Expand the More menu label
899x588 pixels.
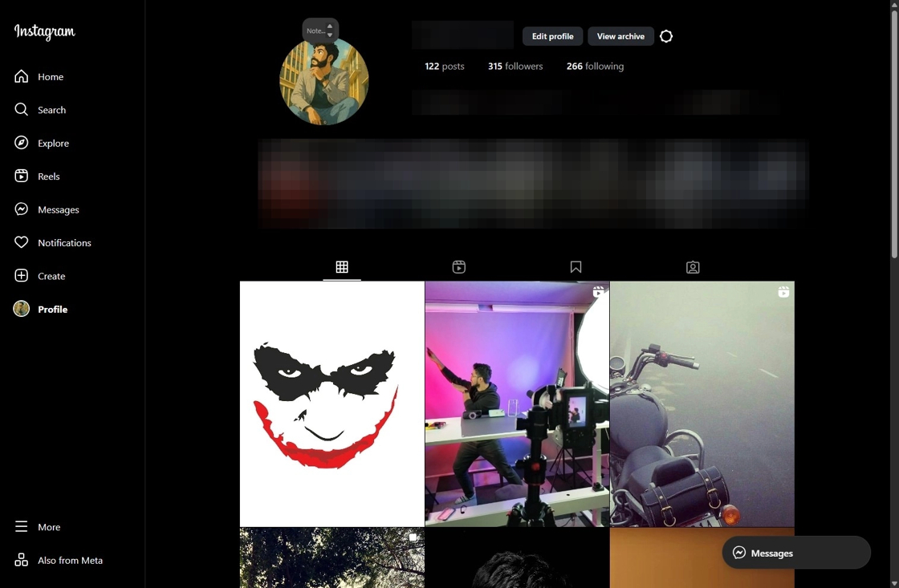coord(49,527)
